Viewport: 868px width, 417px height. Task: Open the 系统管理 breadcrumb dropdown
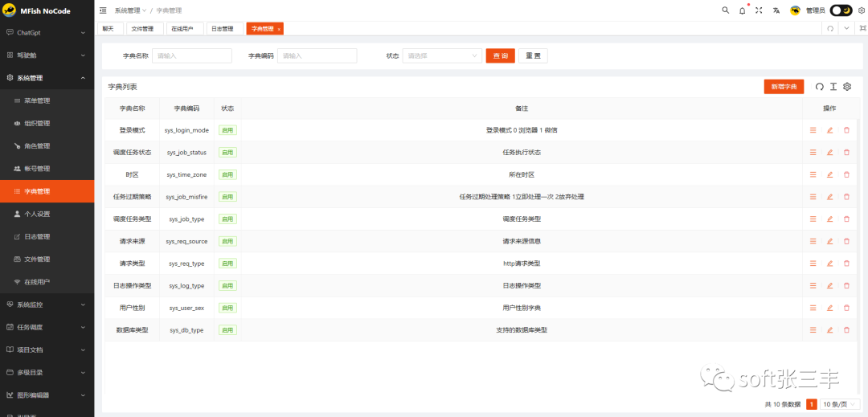coord(131,10)
